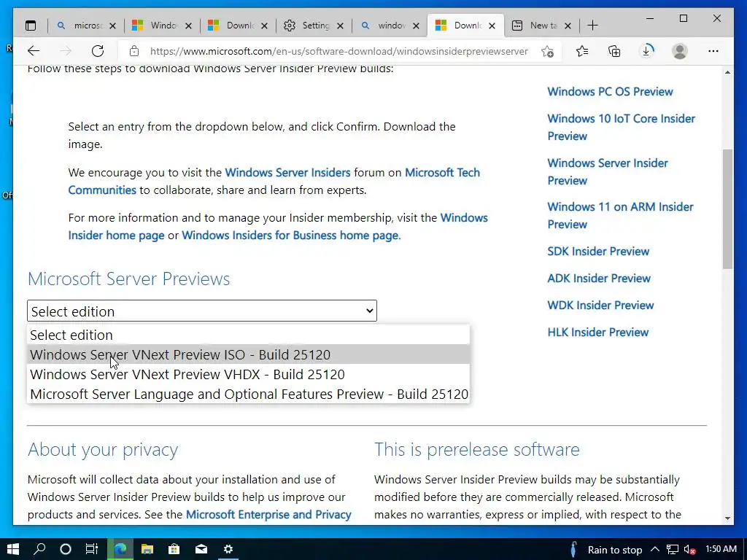Click the address bar URL

338,52
